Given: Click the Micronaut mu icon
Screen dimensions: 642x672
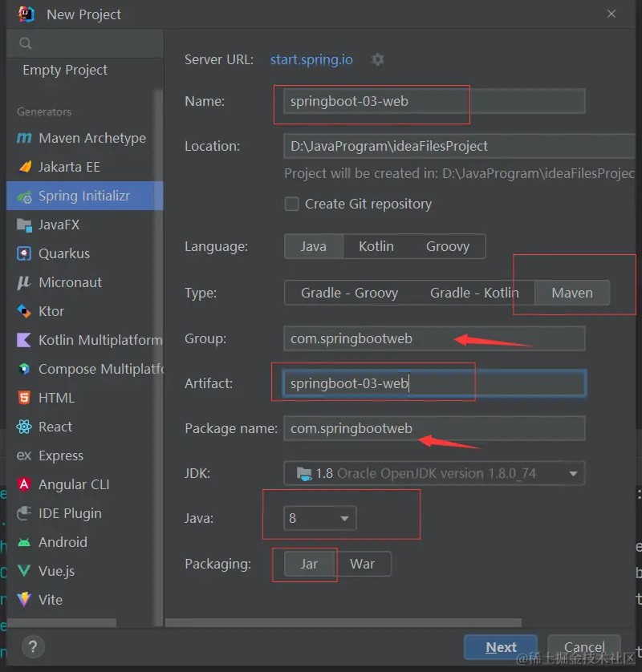Looking at the screenshot, I should click(24, 282).
